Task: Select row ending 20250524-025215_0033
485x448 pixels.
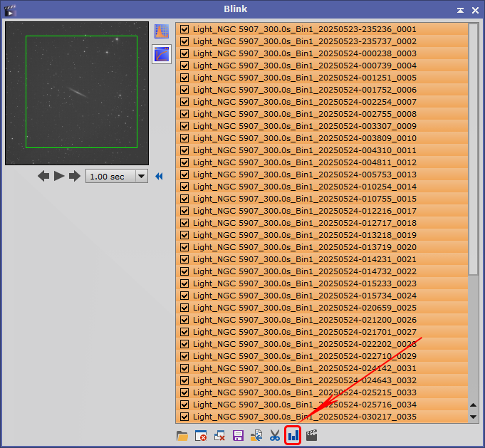Action: point(322,392)
